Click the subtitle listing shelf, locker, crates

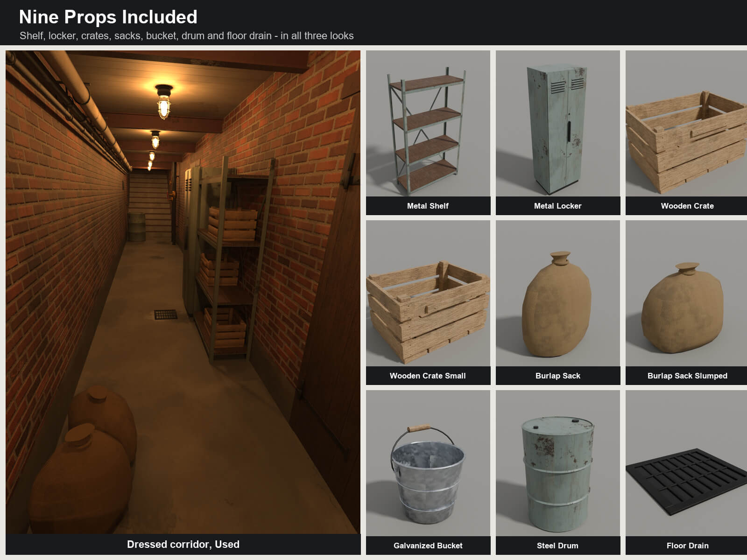coord(187,36)
